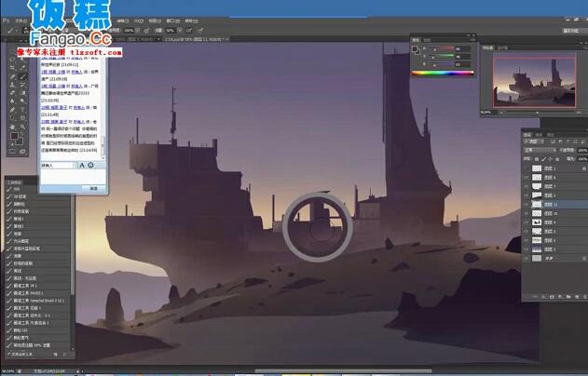Viewport: 588px width, 376px height.
Task: Pick a color from the spectrum ramp bar
Action: [443, 73]
